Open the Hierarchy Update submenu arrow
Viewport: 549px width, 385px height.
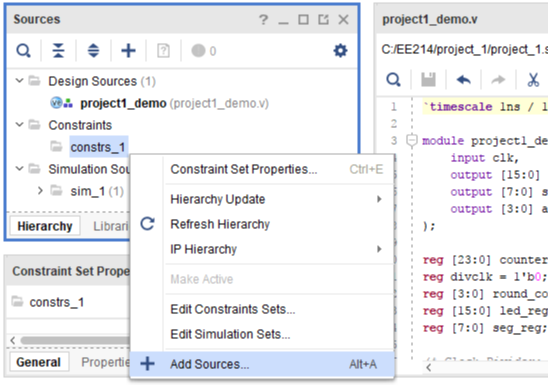point(379,199)
